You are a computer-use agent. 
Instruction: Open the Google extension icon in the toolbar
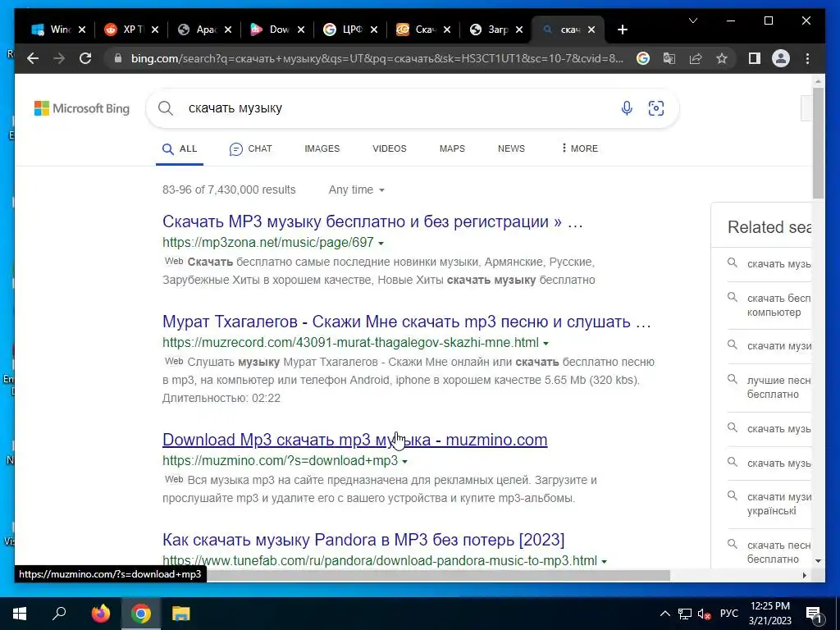tap(643, 58)
